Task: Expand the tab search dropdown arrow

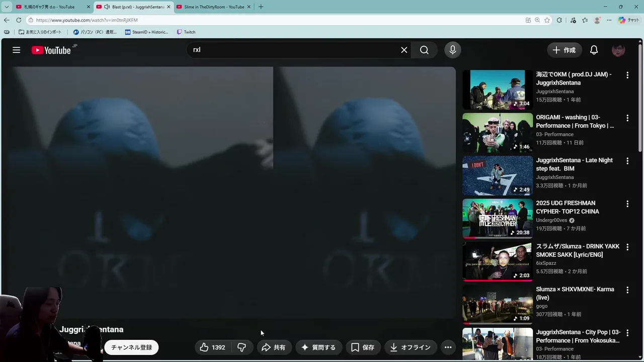Action: click(x=7, y=7)
